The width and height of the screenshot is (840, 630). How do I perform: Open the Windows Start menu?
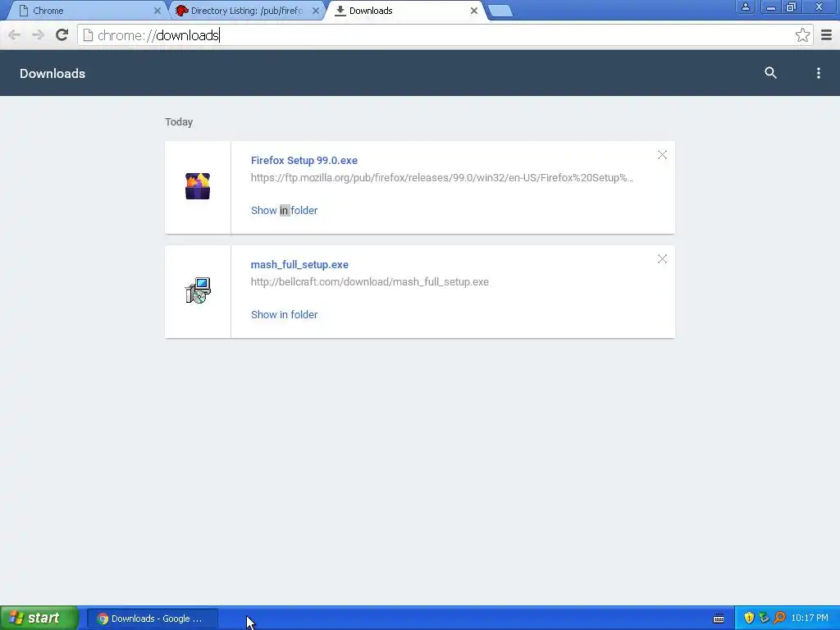[39, 619]
